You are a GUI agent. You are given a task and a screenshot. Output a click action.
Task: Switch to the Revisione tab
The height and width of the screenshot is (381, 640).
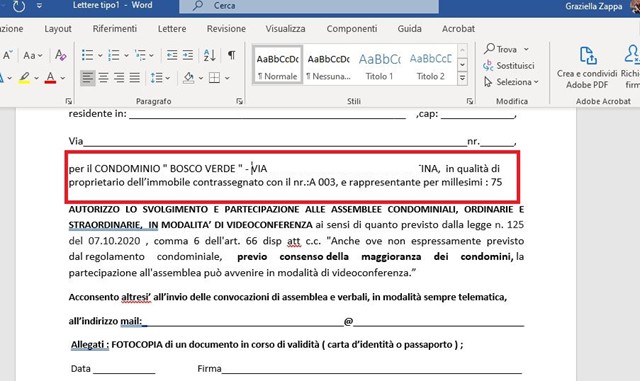[226, 29]
